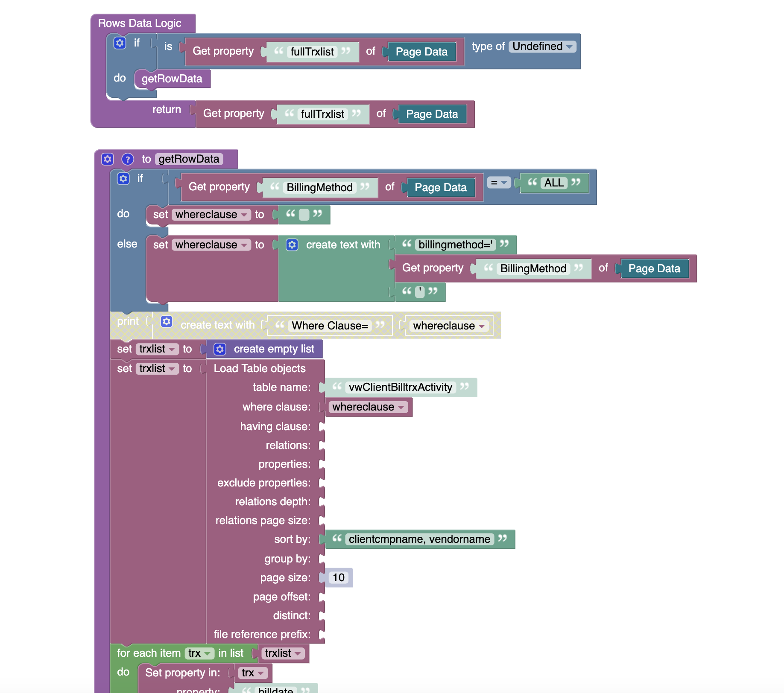Select the Page Data block in return row
The height and width of the screenshot is (693, 784).
click(x=432, y=114)
